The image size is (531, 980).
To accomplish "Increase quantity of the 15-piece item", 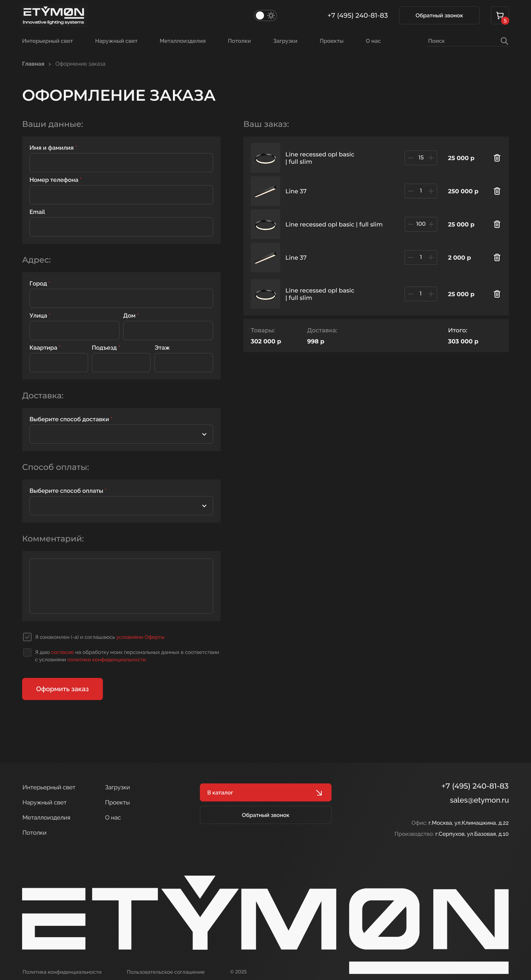I will click(431, 158).
